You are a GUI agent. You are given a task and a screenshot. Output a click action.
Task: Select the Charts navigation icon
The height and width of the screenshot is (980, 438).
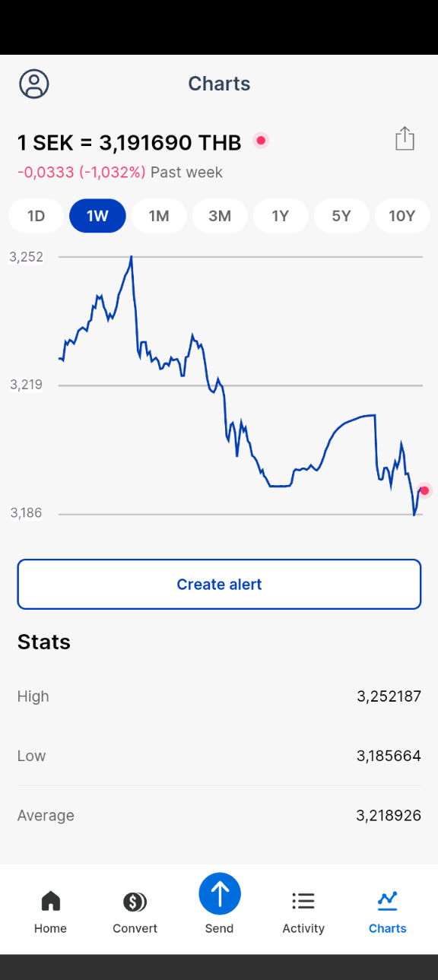click(388, 901)
